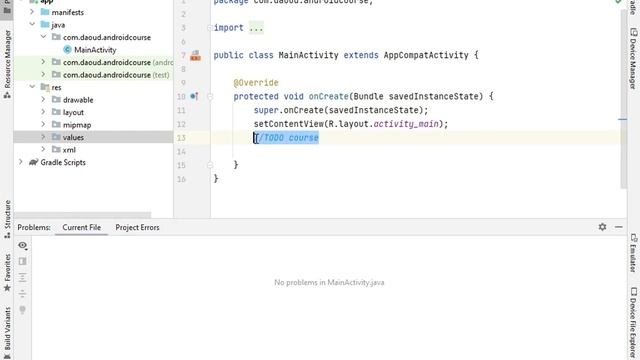
Task: Click the Expand All icon in Problems panel
Action: pos(22,278)
